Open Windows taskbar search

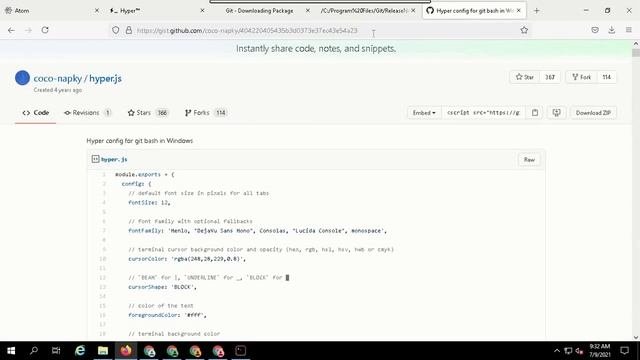tap(34, 351)
